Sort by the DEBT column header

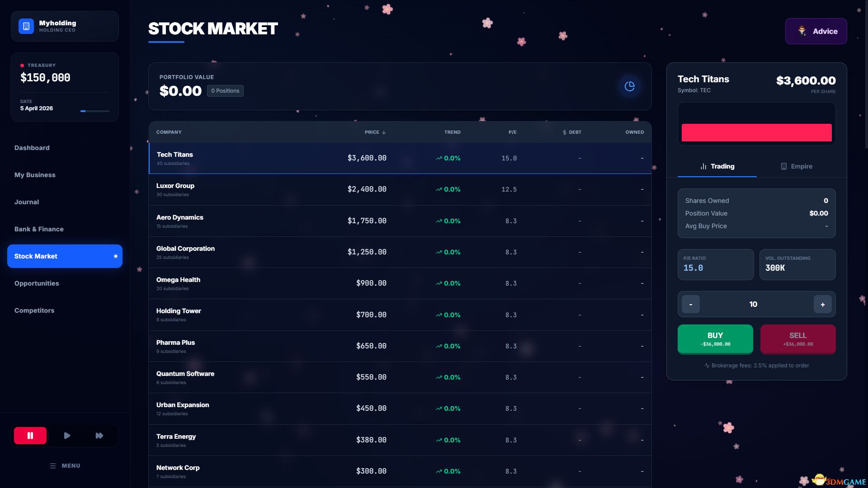click(x=572, y=132)
